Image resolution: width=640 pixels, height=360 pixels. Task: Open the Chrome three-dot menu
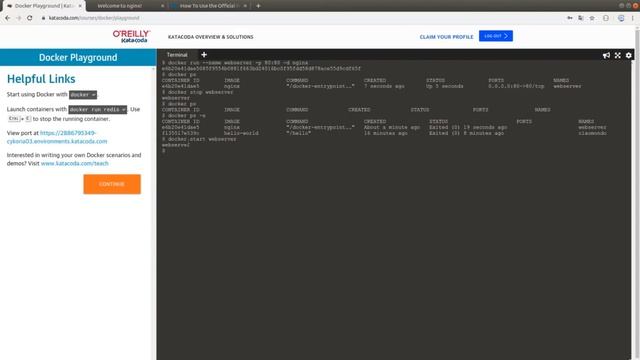click(633, 18)
